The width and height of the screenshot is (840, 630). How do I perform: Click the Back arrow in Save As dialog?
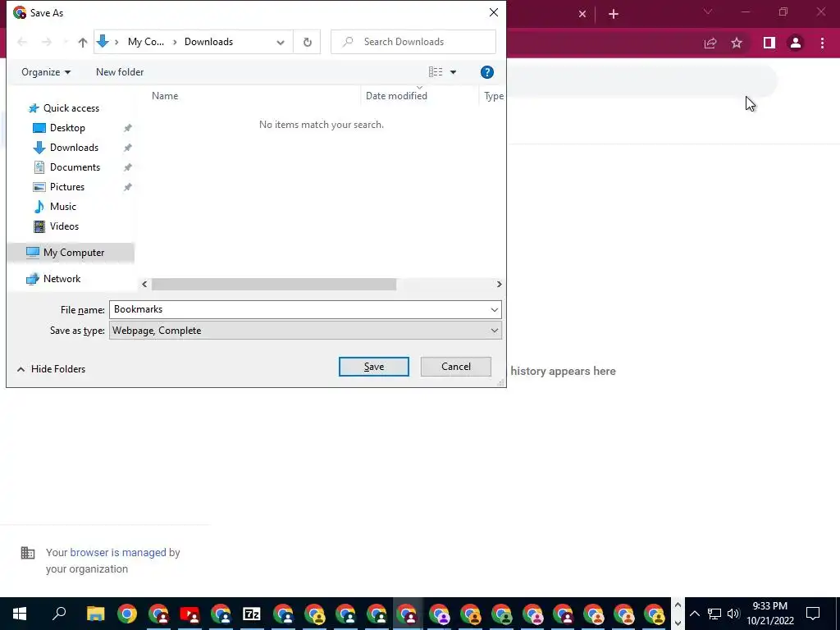(x=22, y=42)
